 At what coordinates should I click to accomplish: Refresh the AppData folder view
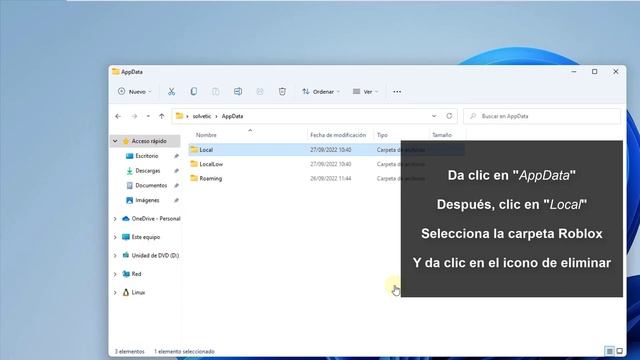[449, 116]
